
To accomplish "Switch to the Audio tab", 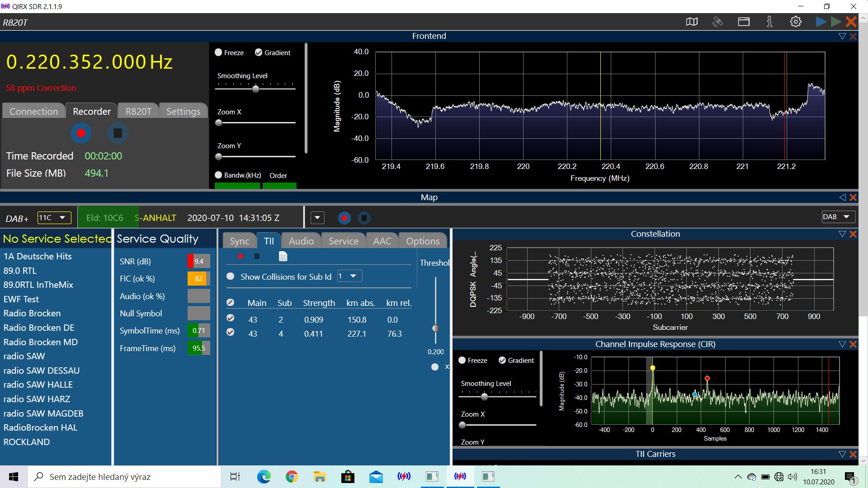I will coord(301,241).
